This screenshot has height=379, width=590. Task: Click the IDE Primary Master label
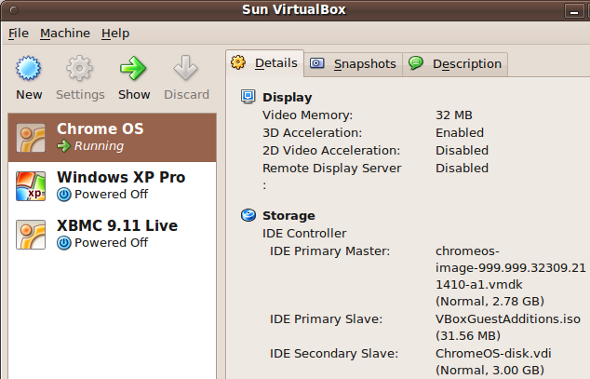tap(330, 251)
